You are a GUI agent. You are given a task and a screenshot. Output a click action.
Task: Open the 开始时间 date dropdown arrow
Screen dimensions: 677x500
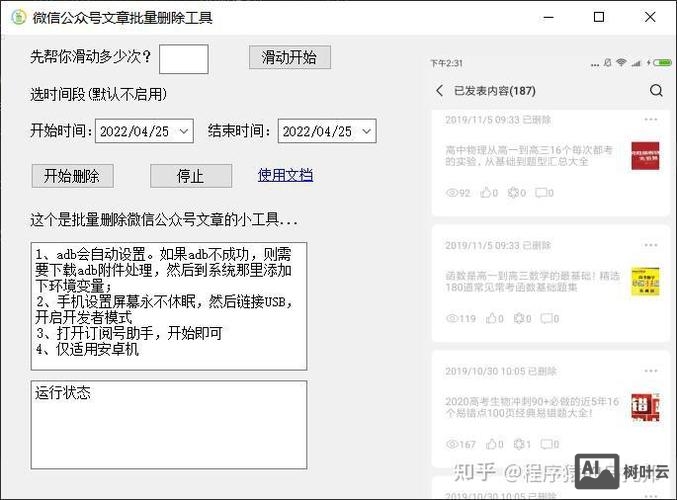[184, 131]
